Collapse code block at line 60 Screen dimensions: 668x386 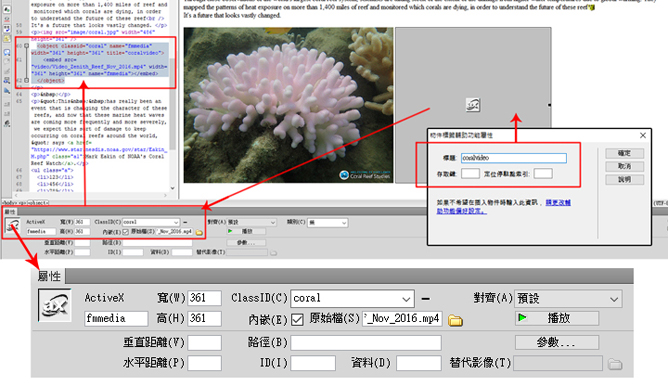(x=26, y=46)
